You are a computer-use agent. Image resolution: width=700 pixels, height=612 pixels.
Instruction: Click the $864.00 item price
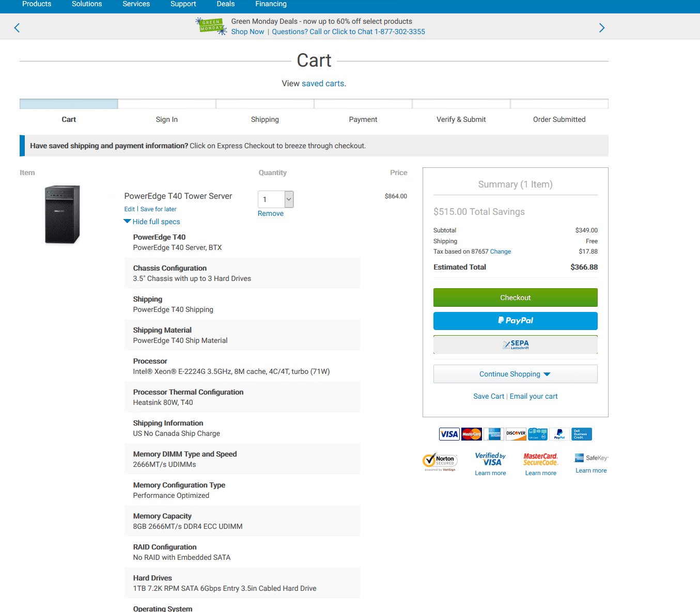[396, 196]
